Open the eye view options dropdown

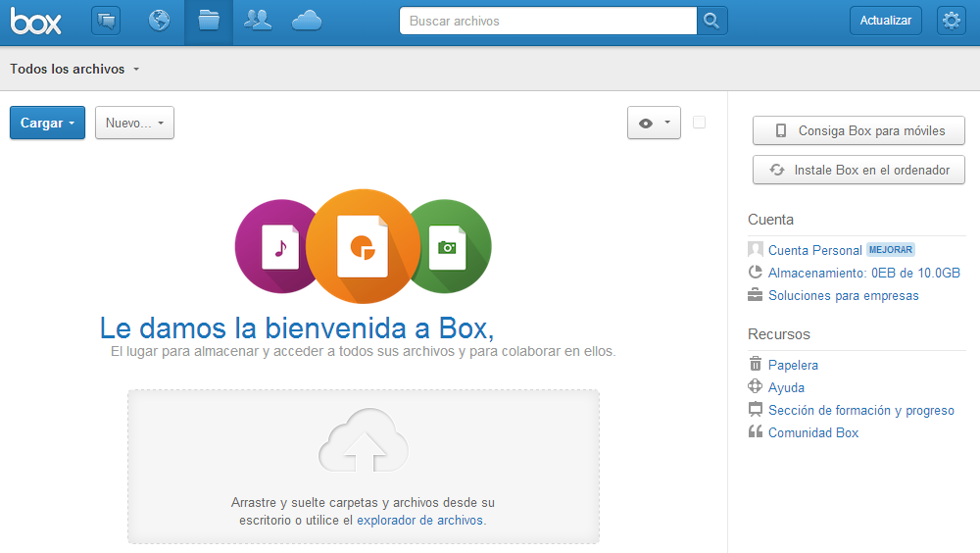(654, 123)
